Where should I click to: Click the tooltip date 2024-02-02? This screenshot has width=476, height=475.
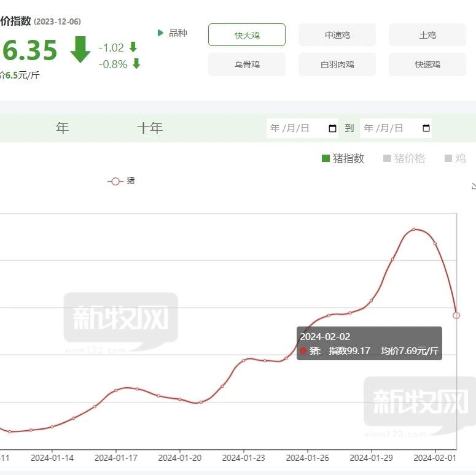pyautogui.click(x=325, y=337)
